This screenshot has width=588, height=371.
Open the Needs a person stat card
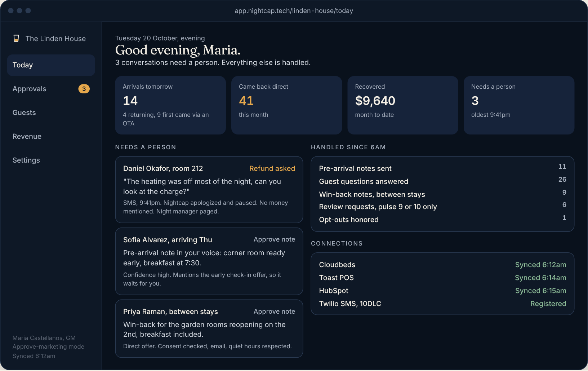(519, 105)
